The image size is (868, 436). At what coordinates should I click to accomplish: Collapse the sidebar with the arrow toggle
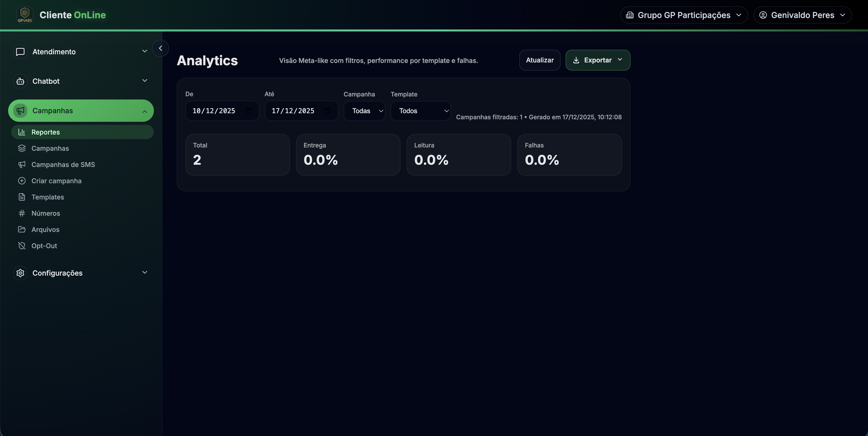click(x=160, y=48)
